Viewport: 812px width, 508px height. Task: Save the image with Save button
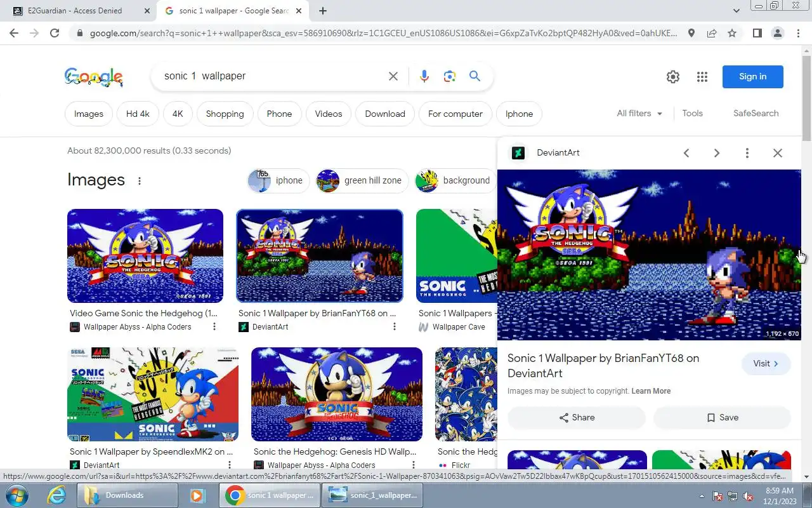[722, 418]
